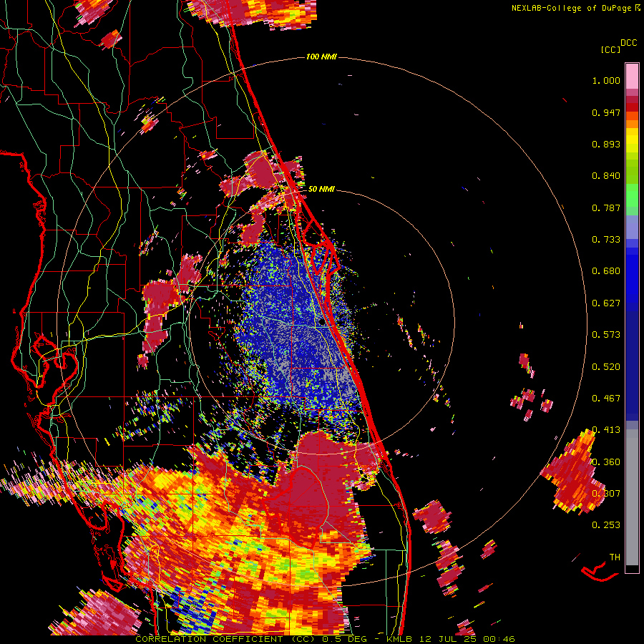Pick the yellow color bar segment beside 0.893
Image resolution: width=644 pixels, height=644 pixels.
tap(632, 141)
